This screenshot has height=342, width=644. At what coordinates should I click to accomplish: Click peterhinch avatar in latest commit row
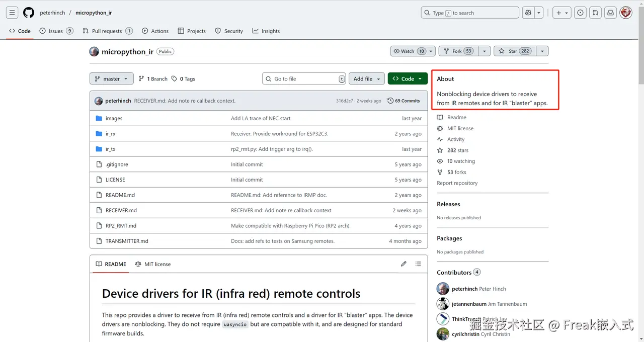tap(99, 101)
